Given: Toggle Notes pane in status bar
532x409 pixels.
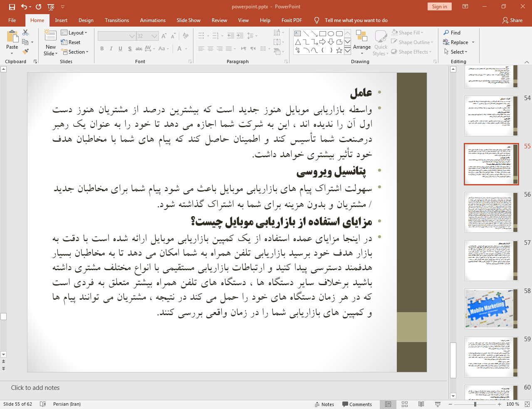Looking at the screenshot, I should click(x=324, y=404).
